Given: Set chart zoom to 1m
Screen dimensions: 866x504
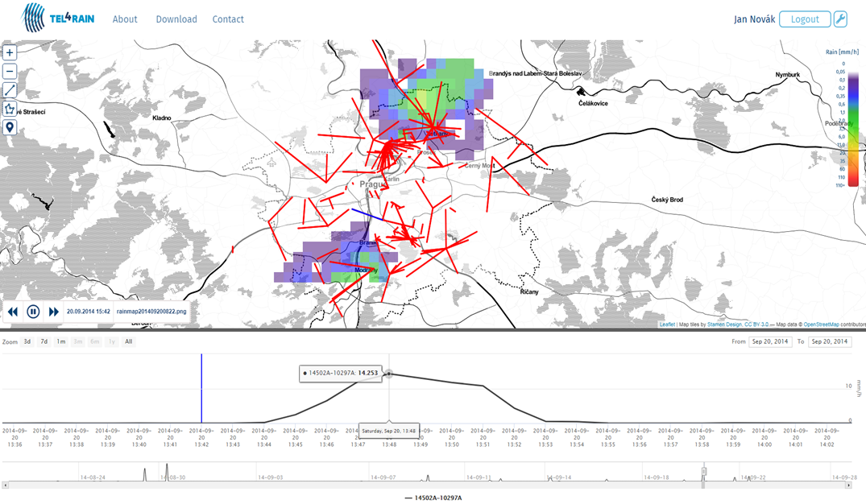Looking at the screenshot, I should coord(61,341).
